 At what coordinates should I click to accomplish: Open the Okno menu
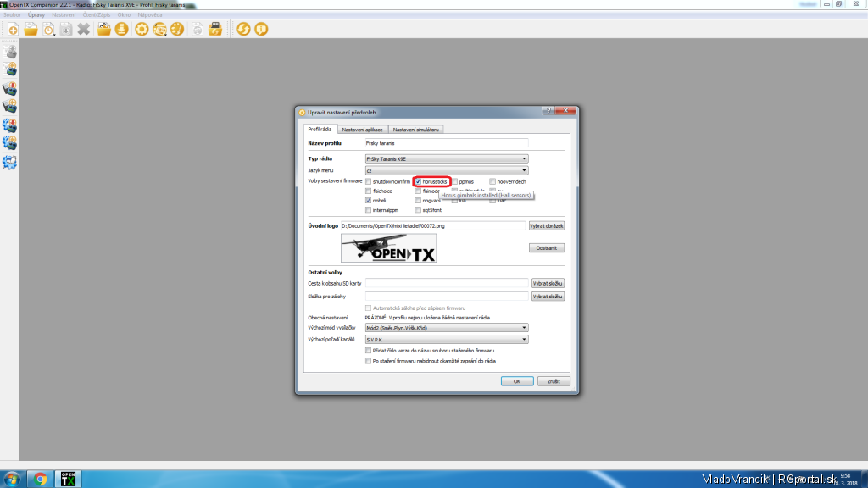(x=124, y=15)
